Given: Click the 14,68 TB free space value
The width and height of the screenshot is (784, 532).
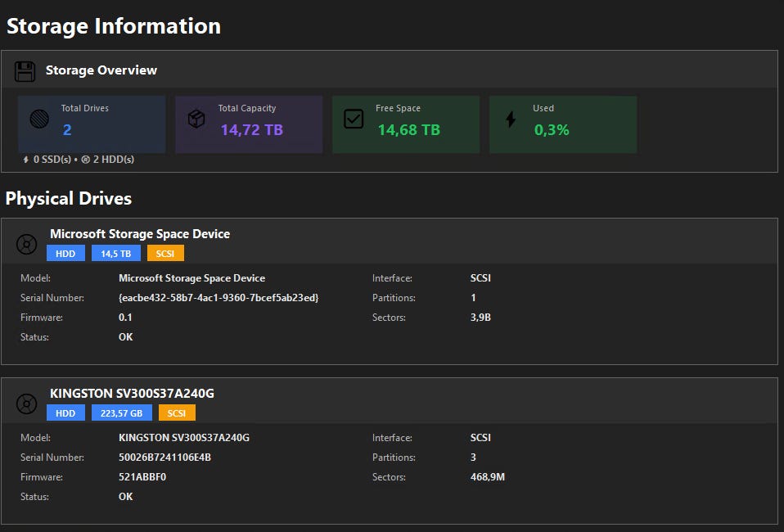Looking at the screenshot, I should pos(408,130).
